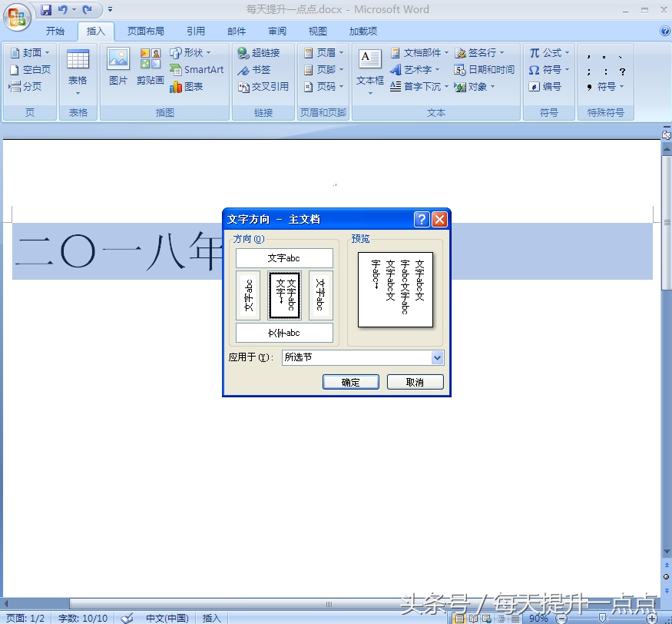Image resolution: width=672 pixels, height=624 pixels.
Task: Close the text direction dialog
Action: 439,219
